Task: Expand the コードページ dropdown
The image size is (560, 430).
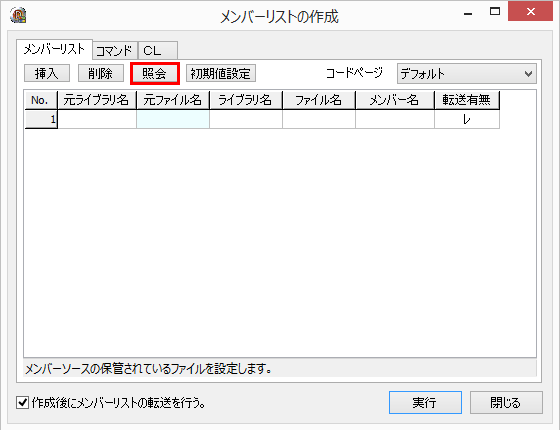Action: pos(466,74)
